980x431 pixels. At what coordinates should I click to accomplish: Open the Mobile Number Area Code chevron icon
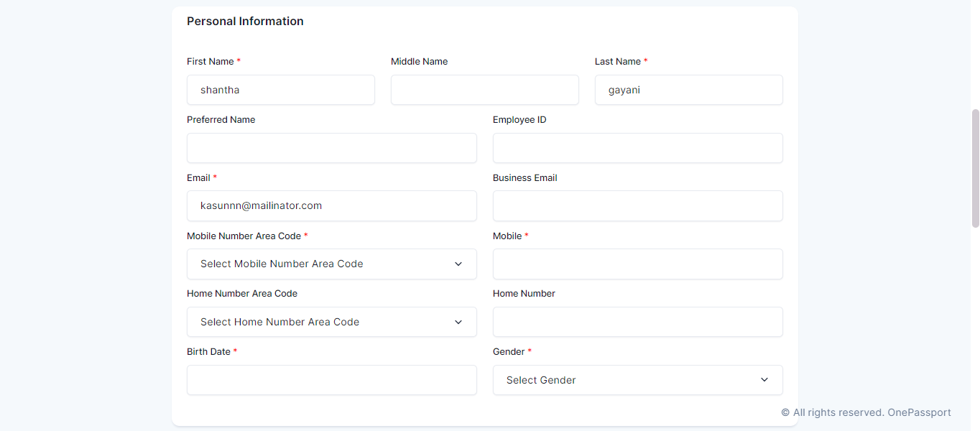pyautogui.click(x=458, y=264)
